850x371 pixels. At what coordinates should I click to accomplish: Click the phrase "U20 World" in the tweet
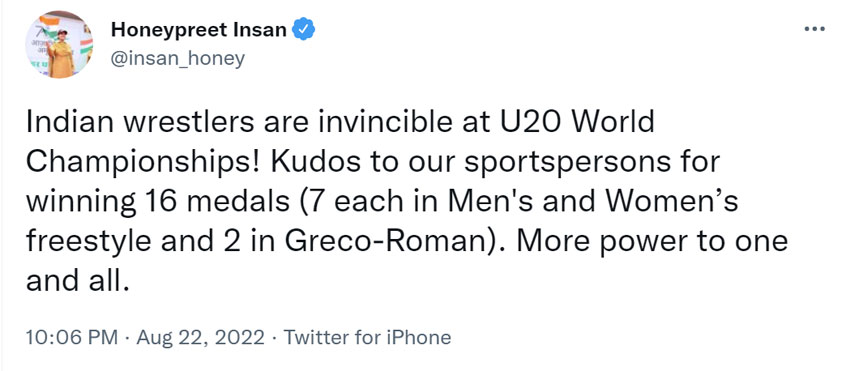575,123
